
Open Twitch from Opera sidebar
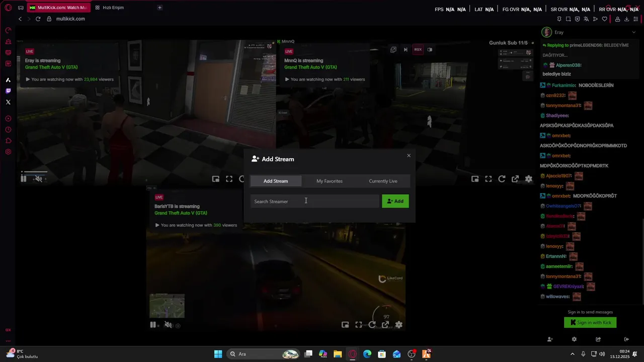pos(8,91)
